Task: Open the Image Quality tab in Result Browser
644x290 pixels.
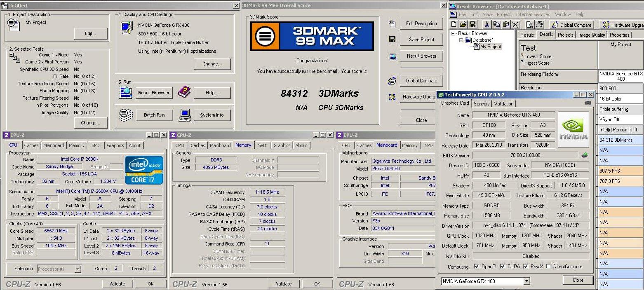Action: point(592,35)
